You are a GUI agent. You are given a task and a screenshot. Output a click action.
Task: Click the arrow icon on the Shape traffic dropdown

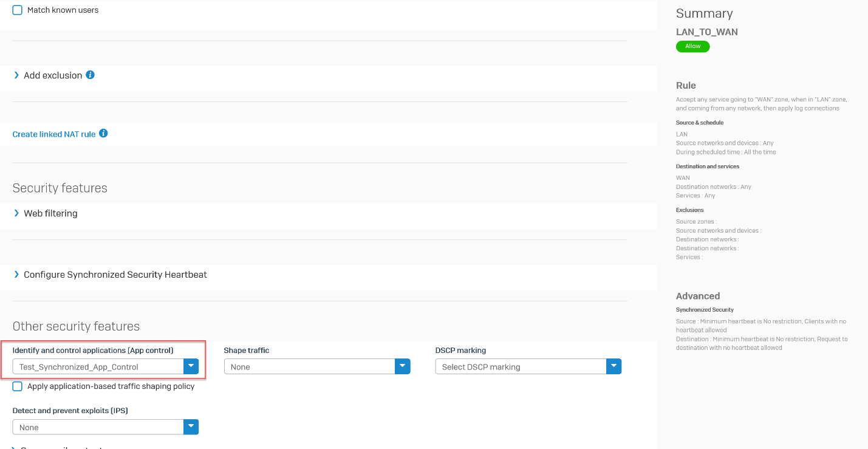[402, 366]
